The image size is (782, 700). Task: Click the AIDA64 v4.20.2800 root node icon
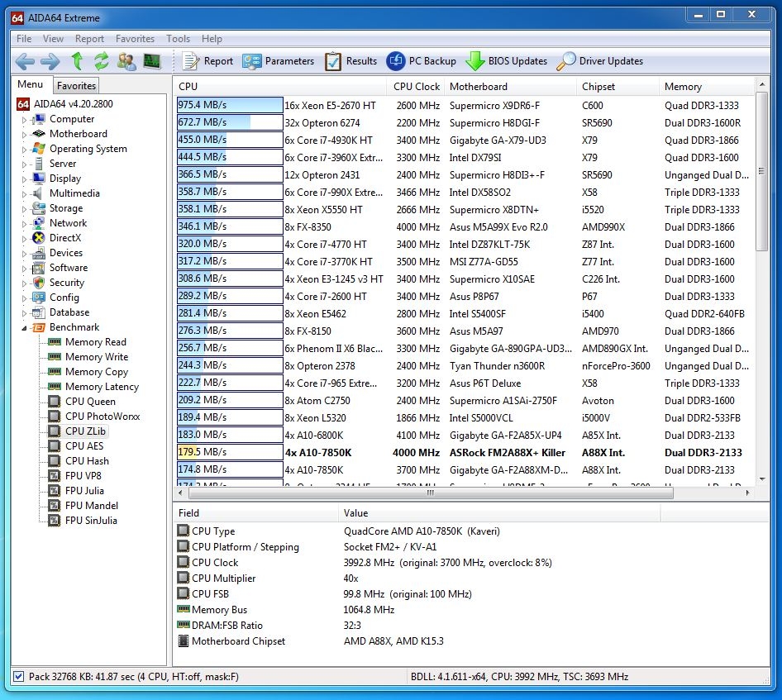(x=23, y=104)
